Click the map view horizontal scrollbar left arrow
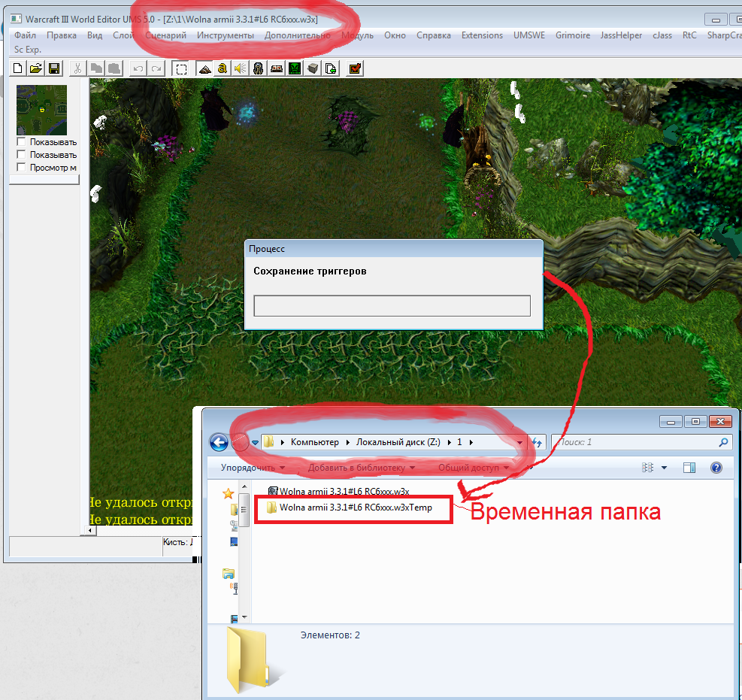742x700 pixels. (90, 531)
